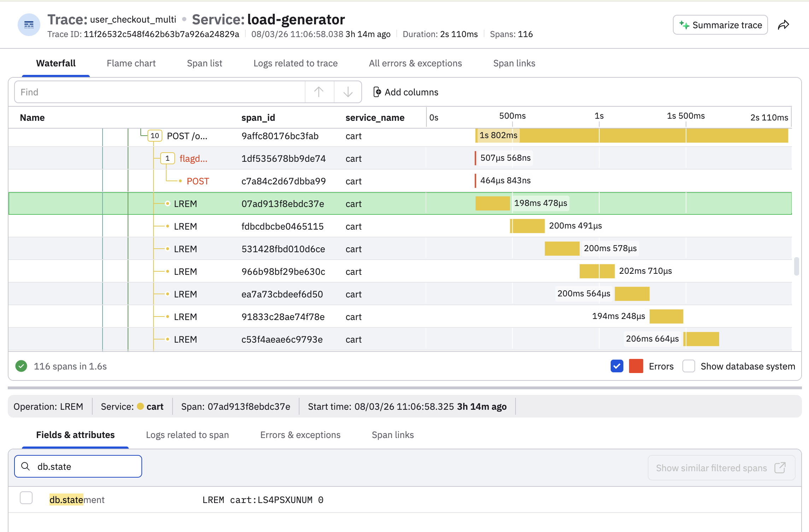Viewport: 809px width, 532px height.
Task: Click the sparkle icon in Summarize trace
Action: pyautogui.click(x=684, y=25)
